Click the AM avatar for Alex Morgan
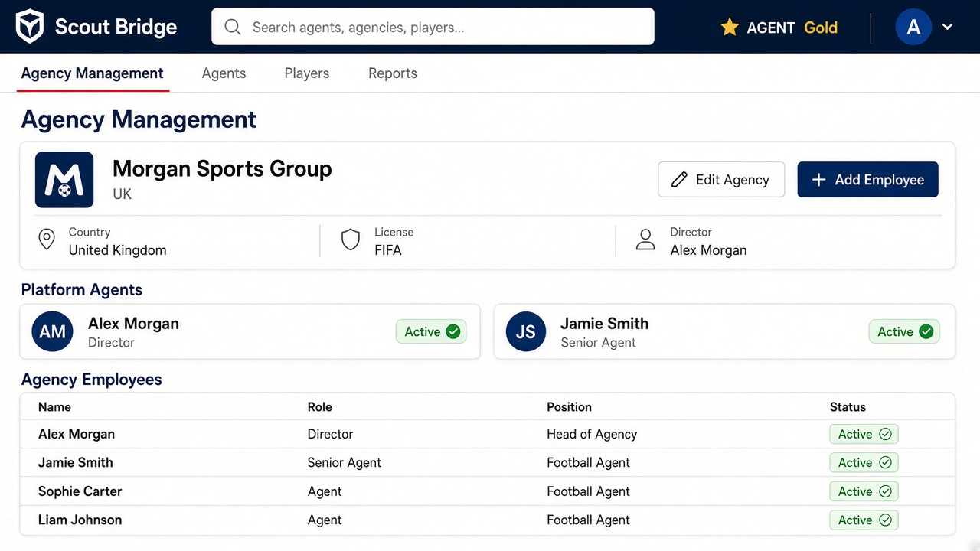The height and width of the screenshot is (551, 980). pyautogui.click(x=52, y=331)
